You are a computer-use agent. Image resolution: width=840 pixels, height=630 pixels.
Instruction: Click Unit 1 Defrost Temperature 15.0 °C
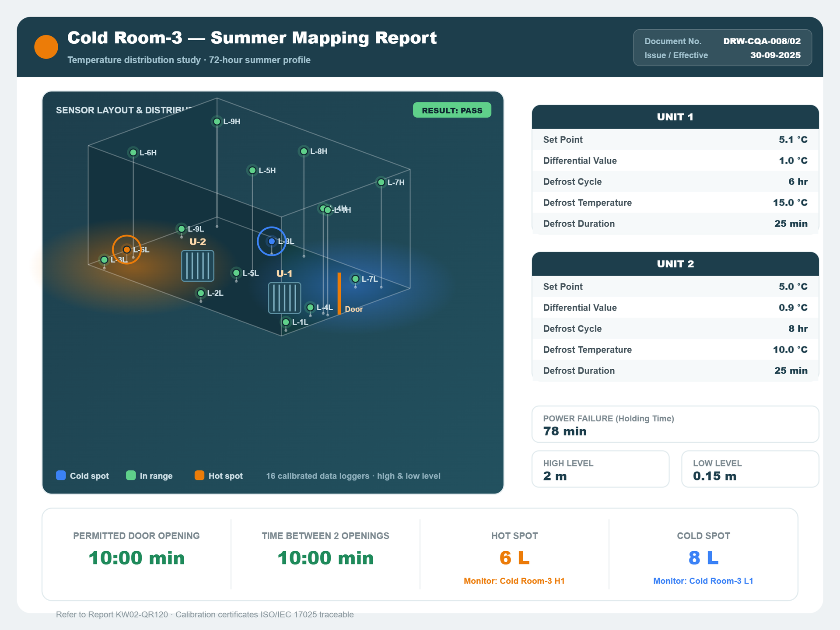790,203
